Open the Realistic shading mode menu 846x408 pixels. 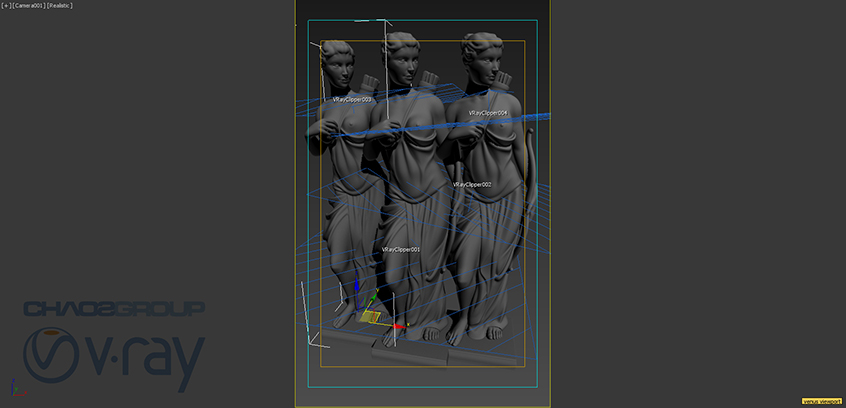[60, 6]
